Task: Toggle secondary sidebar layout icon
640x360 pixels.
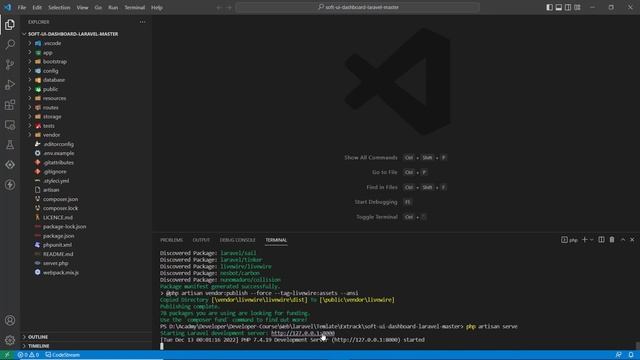Action: point(568,7)
